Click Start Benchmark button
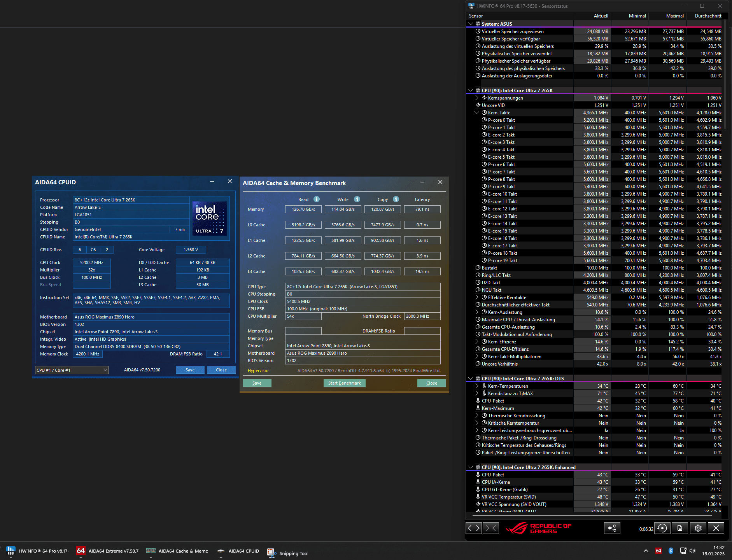 (x=345, y=383)
